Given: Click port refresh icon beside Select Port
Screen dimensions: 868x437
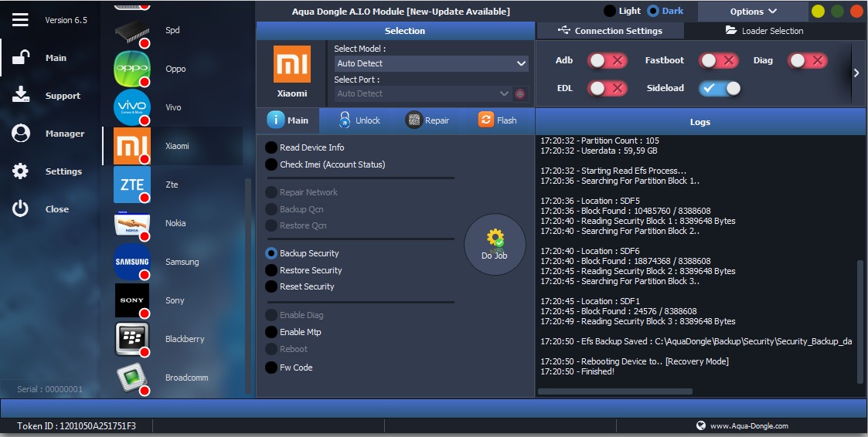Looking at the screenshot, I should tap(520, 94).
